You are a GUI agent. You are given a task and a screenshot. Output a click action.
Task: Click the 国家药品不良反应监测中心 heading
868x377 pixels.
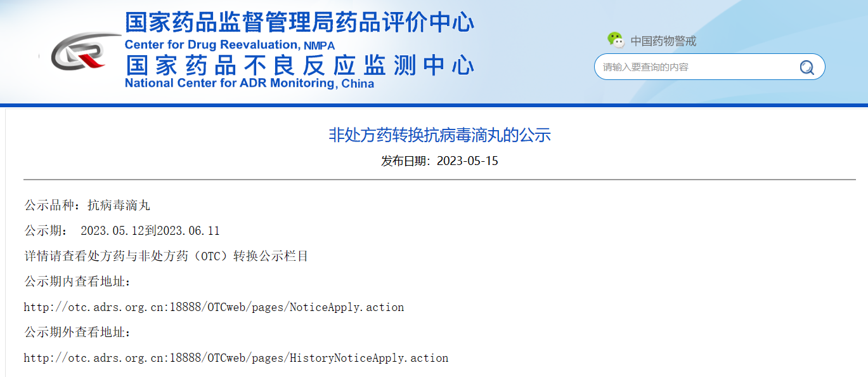[299, 65]
